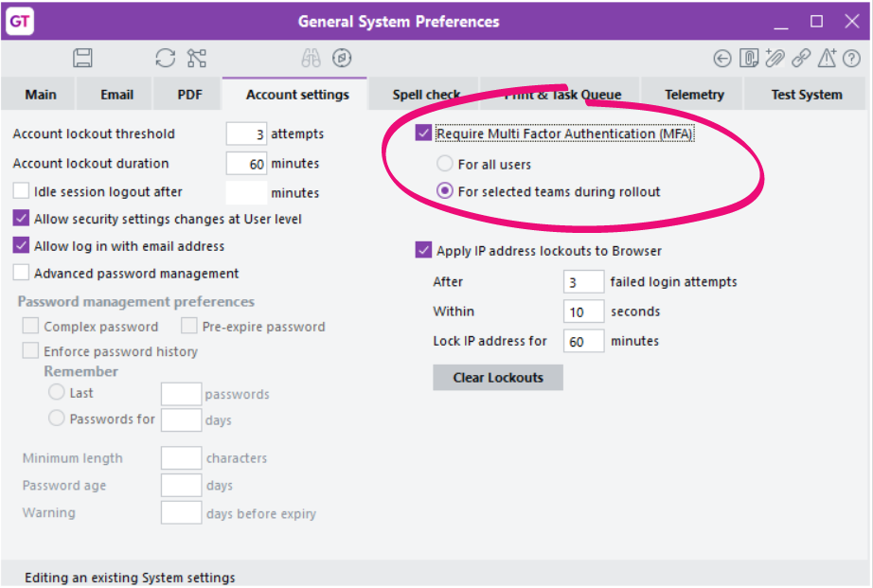Click the Save floppy disk icon
The image size is (873, 588).
83,59
